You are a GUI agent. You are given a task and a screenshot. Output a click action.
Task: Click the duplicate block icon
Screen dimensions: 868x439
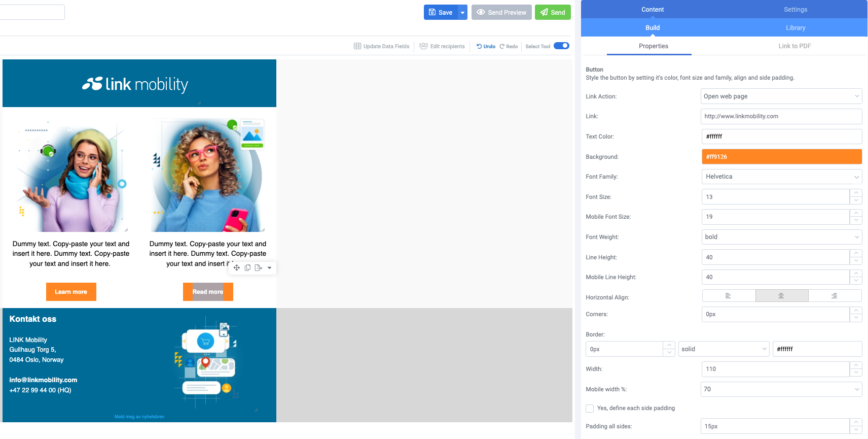click(247, 267)
